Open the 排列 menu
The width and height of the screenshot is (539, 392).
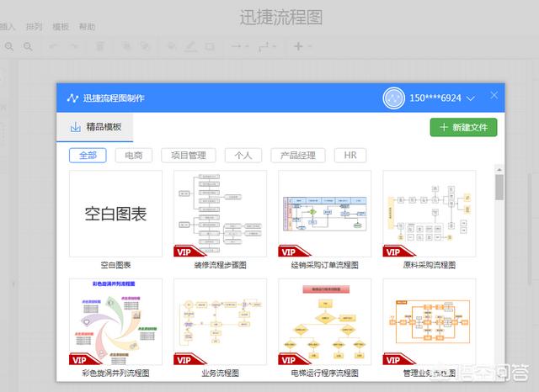click(x=34, y=26)
